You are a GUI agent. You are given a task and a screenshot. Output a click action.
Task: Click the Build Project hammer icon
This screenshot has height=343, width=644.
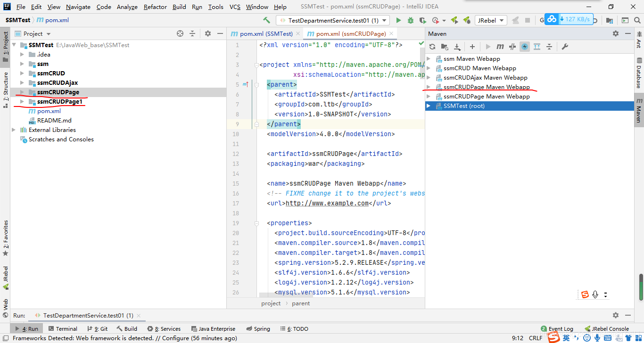(266, 20)
